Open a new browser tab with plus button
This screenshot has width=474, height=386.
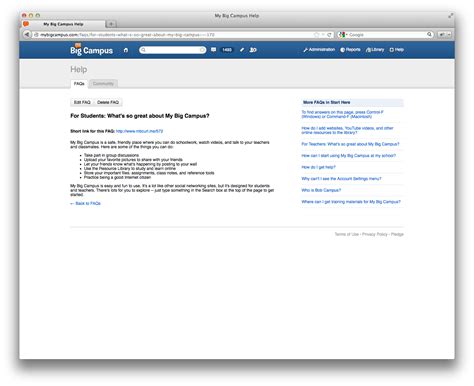(111, 24)
